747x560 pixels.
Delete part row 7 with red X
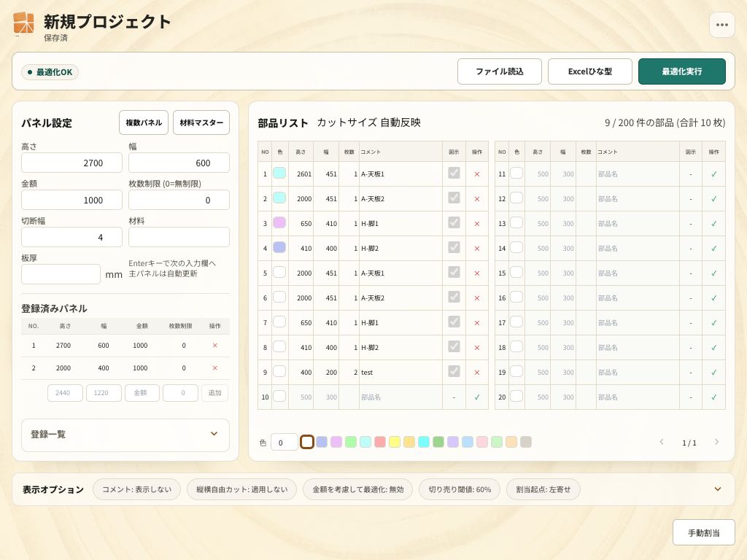pyautogui.click(x=477, y=323)
